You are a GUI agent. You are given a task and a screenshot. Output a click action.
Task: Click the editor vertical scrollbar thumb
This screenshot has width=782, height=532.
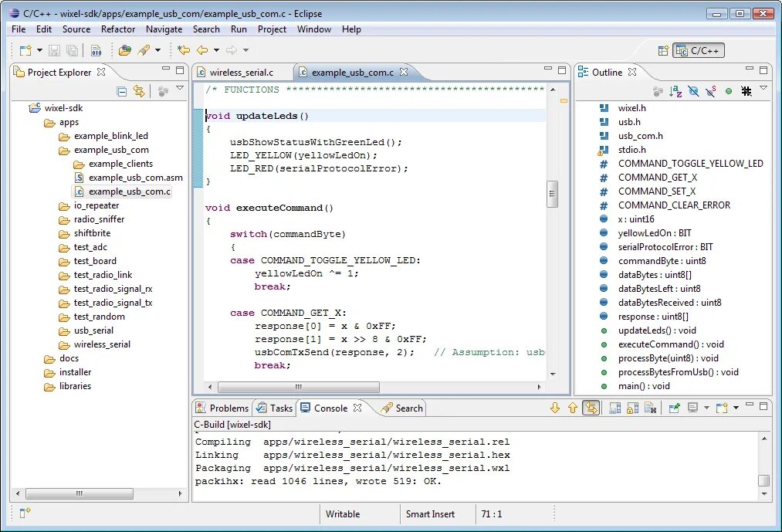click(552, 194)
